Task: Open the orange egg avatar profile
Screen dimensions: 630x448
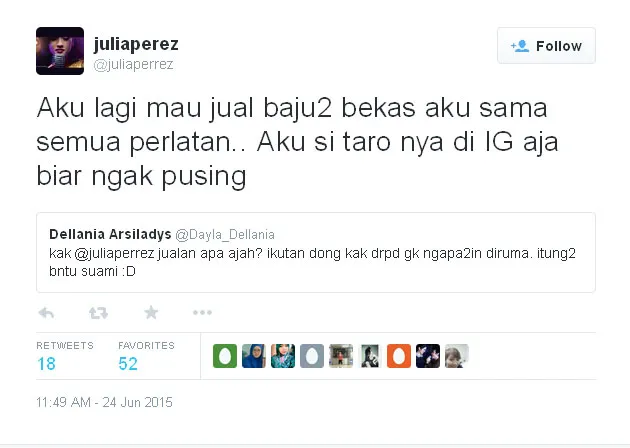Action: tap(399, 356)
